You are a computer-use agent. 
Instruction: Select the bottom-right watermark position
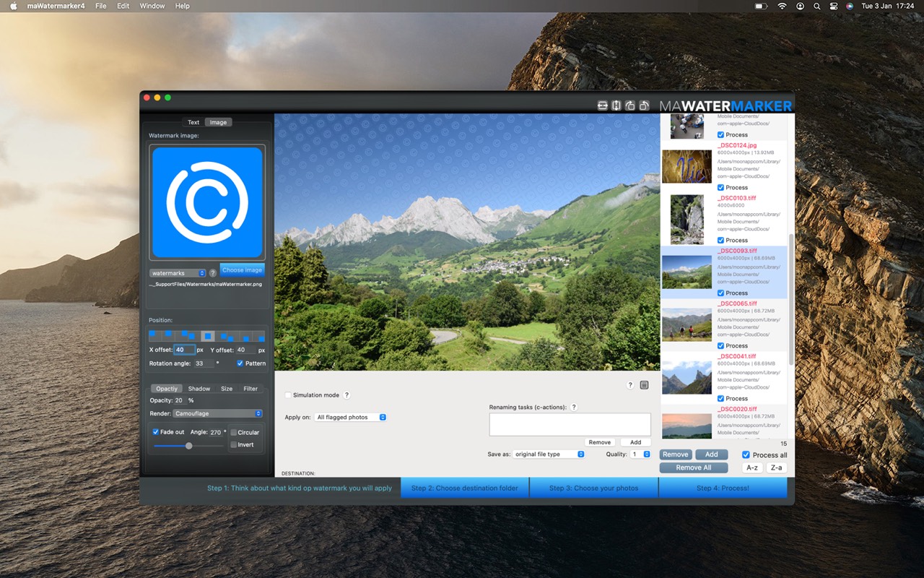pos(259,335)
